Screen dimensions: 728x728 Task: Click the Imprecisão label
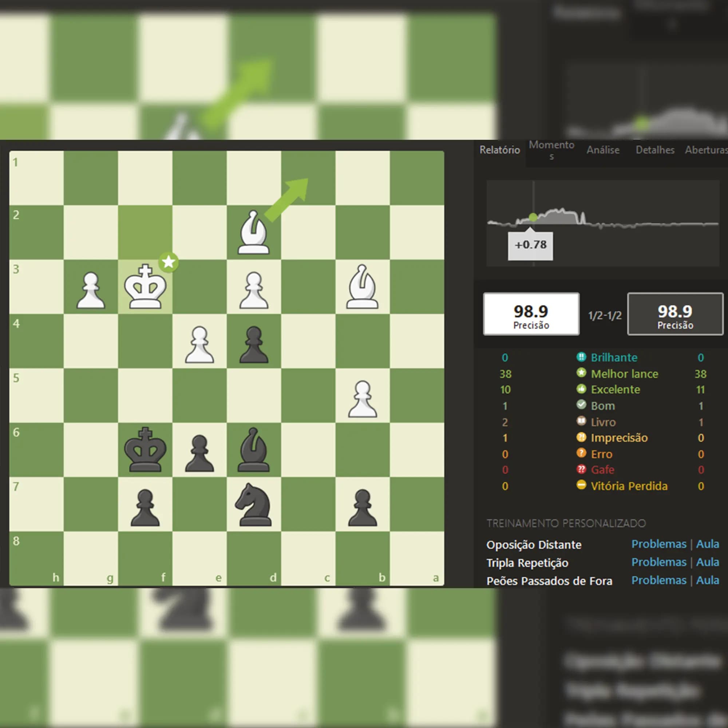619,438
